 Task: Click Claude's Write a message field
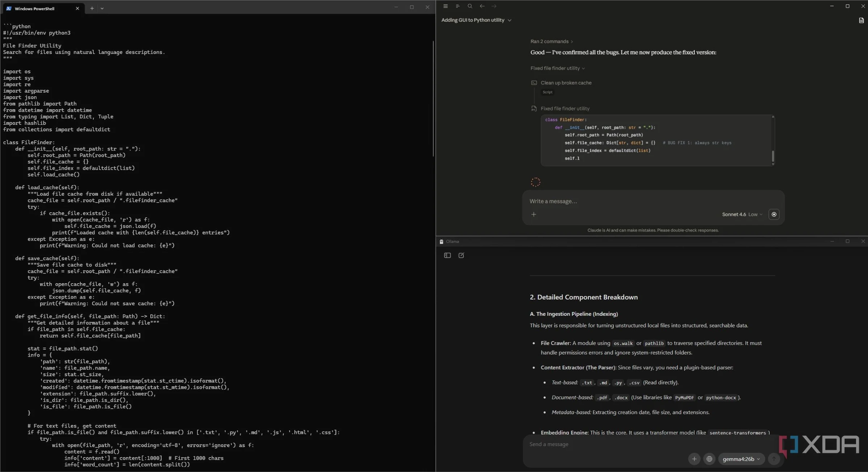(653, 201)
